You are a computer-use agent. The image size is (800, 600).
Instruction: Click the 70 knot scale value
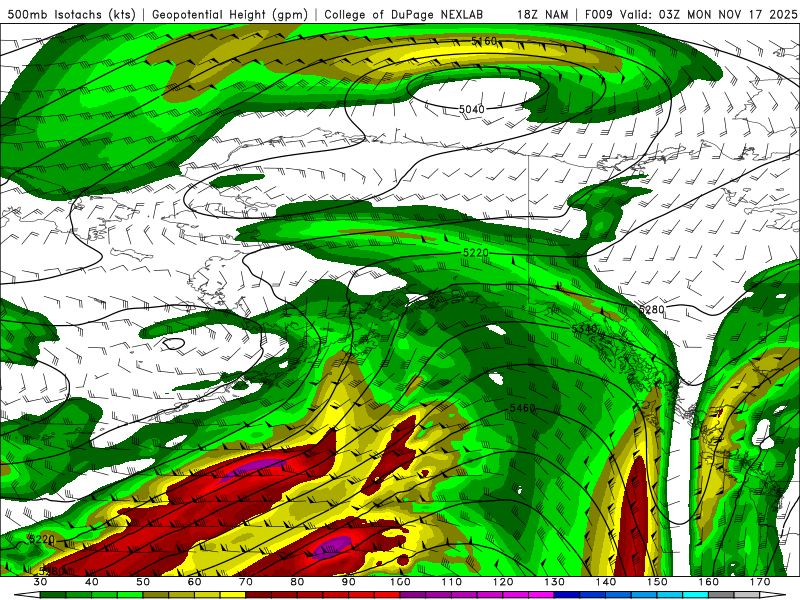coord(246,582)
